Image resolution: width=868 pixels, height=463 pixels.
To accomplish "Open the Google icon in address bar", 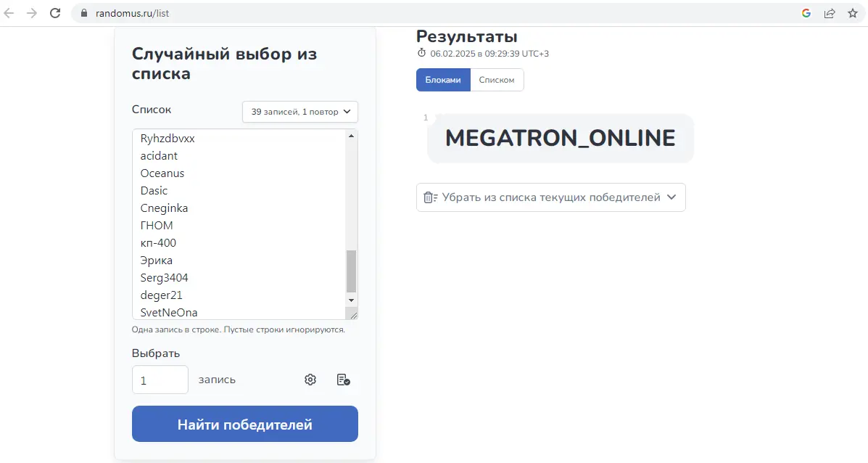I will coord(806,13).
